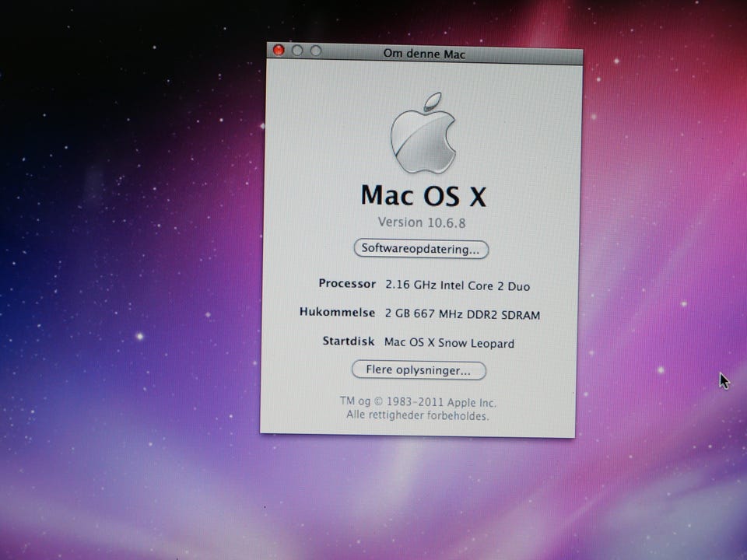Click the Version 10.6.8 text
This screenshot has height=560, width=747.
(422, 222)
